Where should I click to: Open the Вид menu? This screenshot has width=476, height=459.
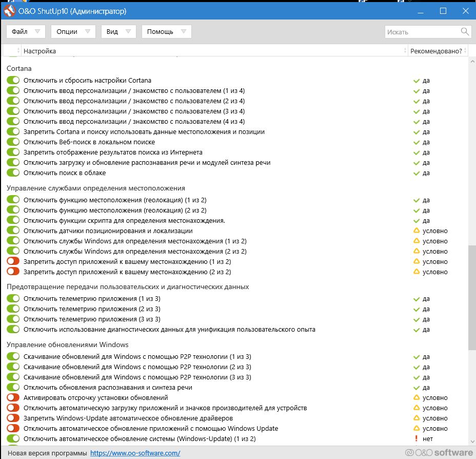[x=118, y=32]
